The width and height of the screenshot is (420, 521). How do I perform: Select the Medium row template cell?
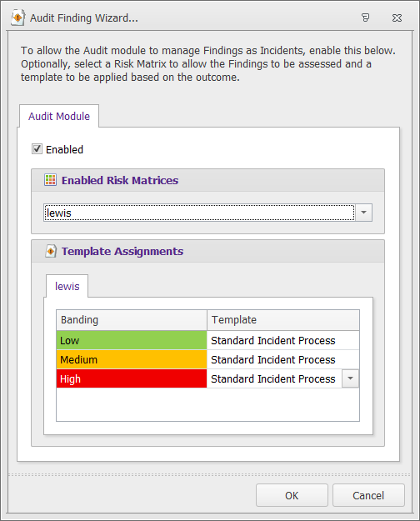(x=283, y=359)
